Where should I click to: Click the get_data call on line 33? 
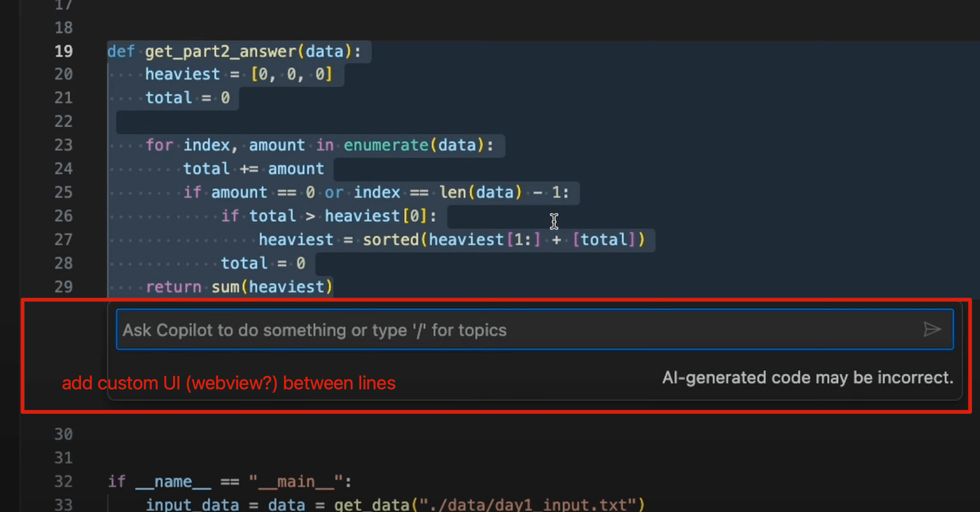(x=372, y=505)
